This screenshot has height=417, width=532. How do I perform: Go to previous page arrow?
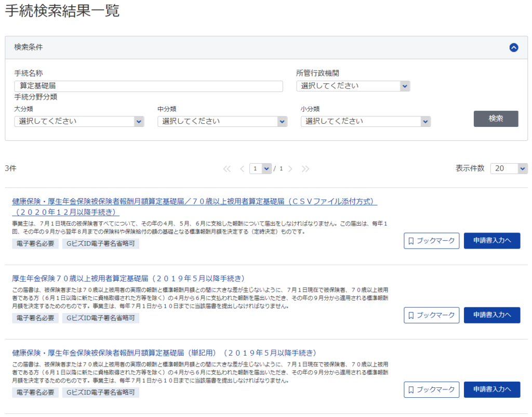pyautogui.click(x=242, y=168)
